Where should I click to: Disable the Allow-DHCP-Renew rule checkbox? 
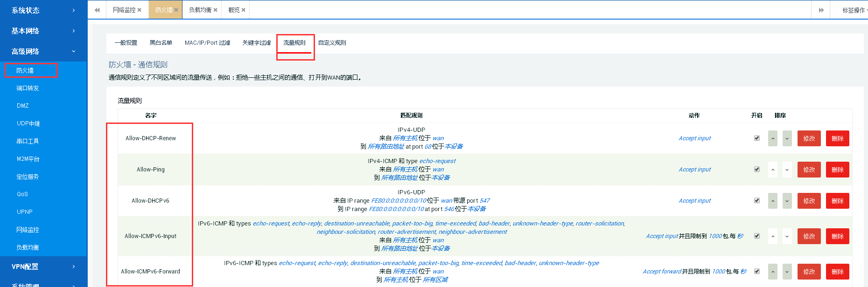point(757,138)
